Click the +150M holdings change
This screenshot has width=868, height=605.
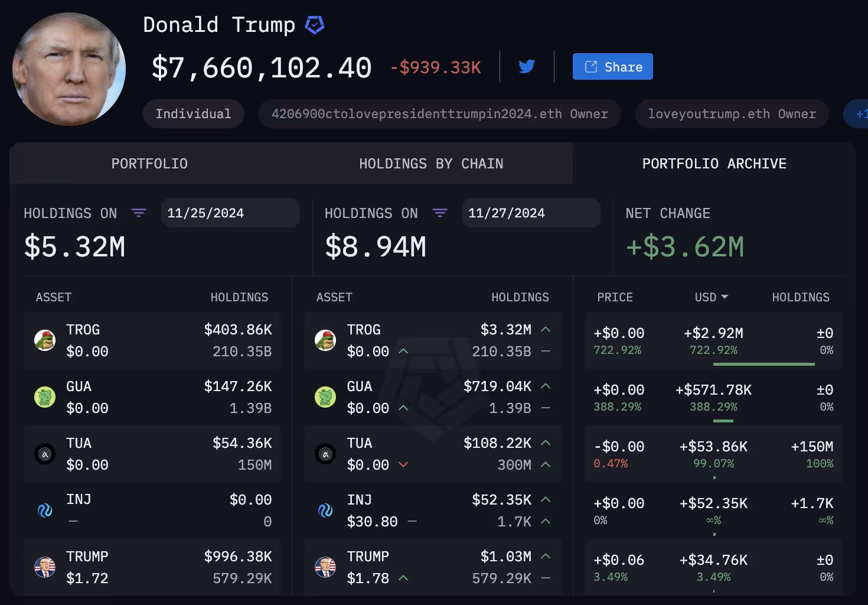click(812, 447)
